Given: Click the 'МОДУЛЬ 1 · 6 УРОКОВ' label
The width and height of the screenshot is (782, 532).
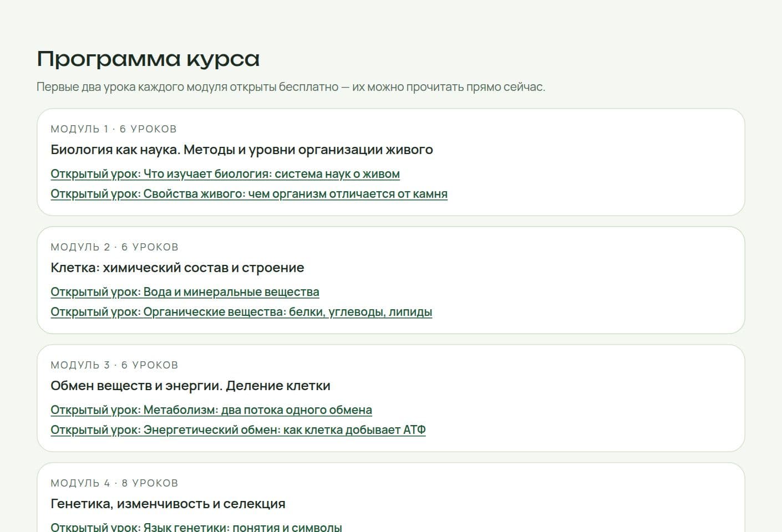Looking at the screenshot, I should (x=114, y=129).
